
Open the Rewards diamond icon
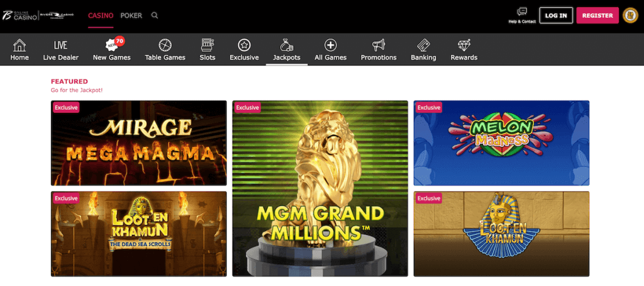pos(464,45)
